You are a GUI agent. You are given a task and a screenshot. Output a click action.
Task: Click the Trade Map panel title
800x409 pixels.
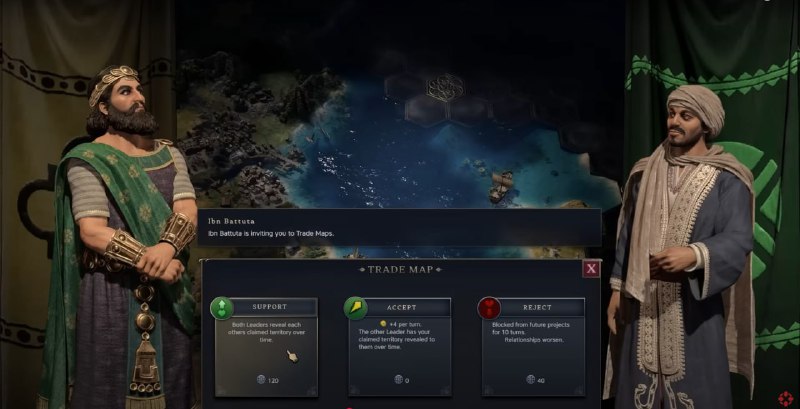(401, 269)
